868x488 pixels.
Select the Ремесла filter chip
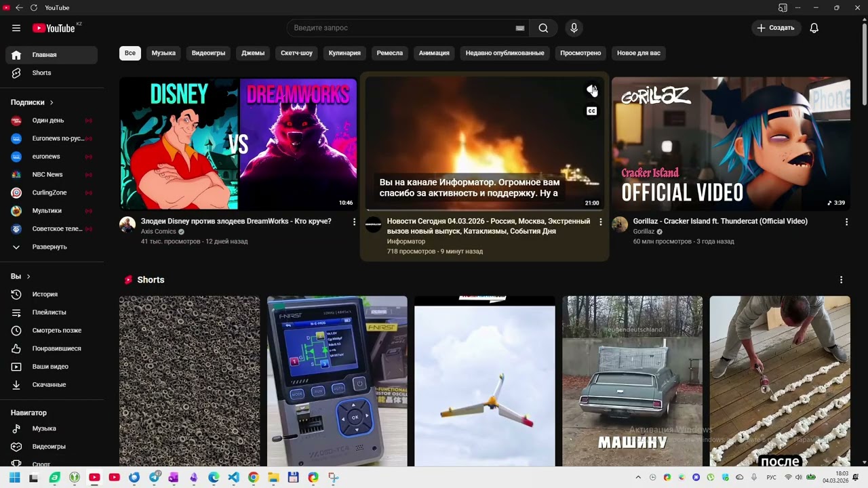(x=390, y=53)
